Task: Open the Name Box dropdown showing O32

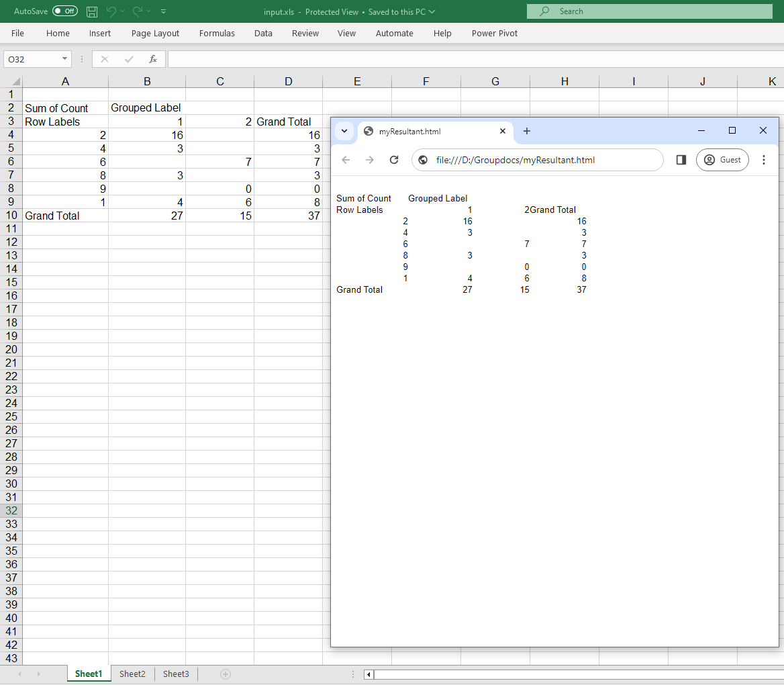Action: tap(63, 58)
